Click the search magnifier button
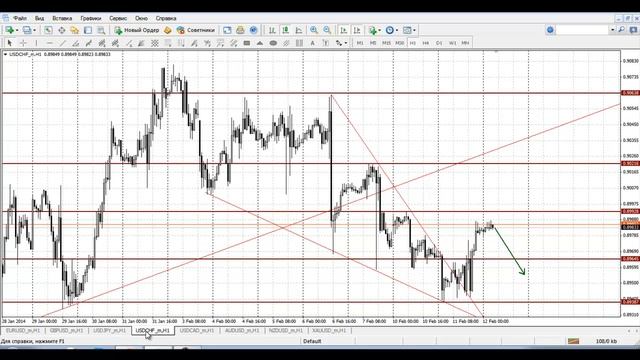The image size is (640, 360). tap(621, 30)
